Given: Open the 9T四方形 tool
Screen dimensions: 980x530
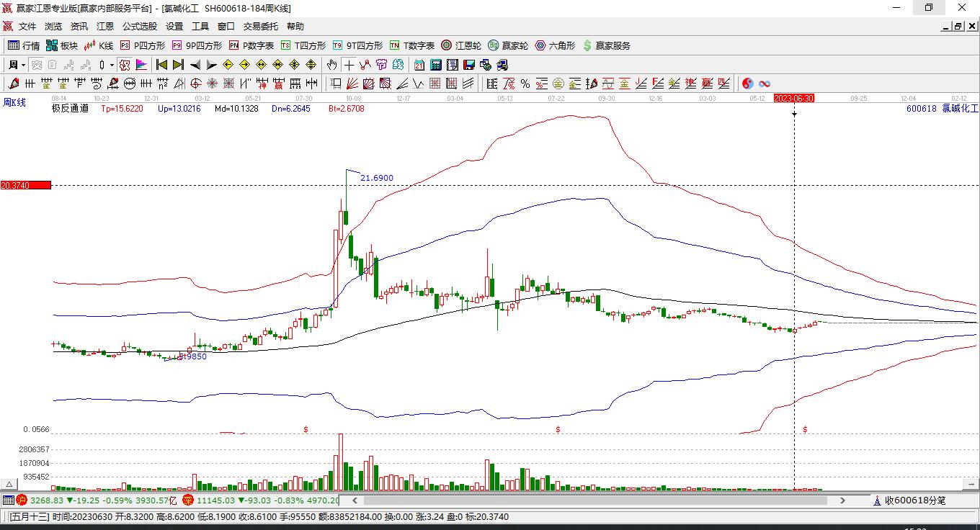Looking at the screenshot, I should 357,45.
